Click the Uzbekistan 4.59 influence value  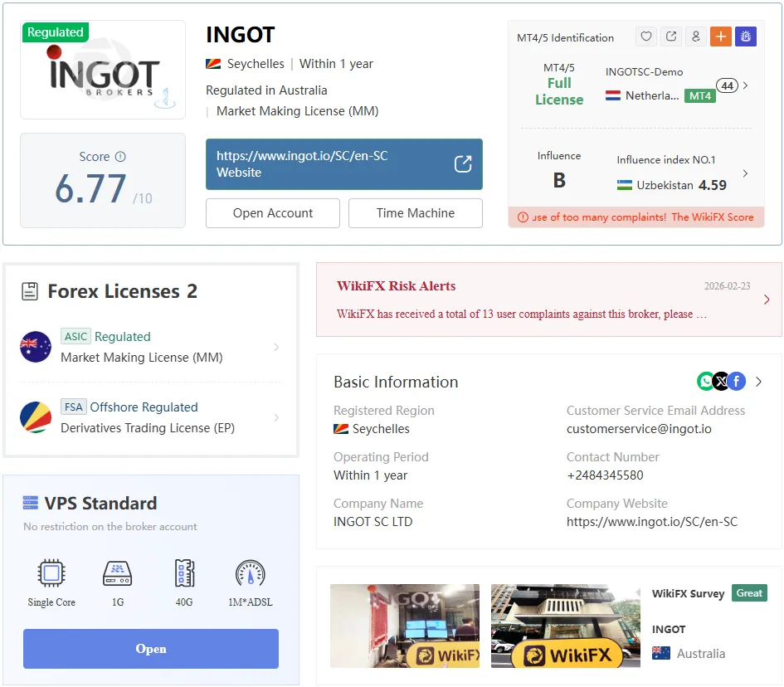click(712, 185)
